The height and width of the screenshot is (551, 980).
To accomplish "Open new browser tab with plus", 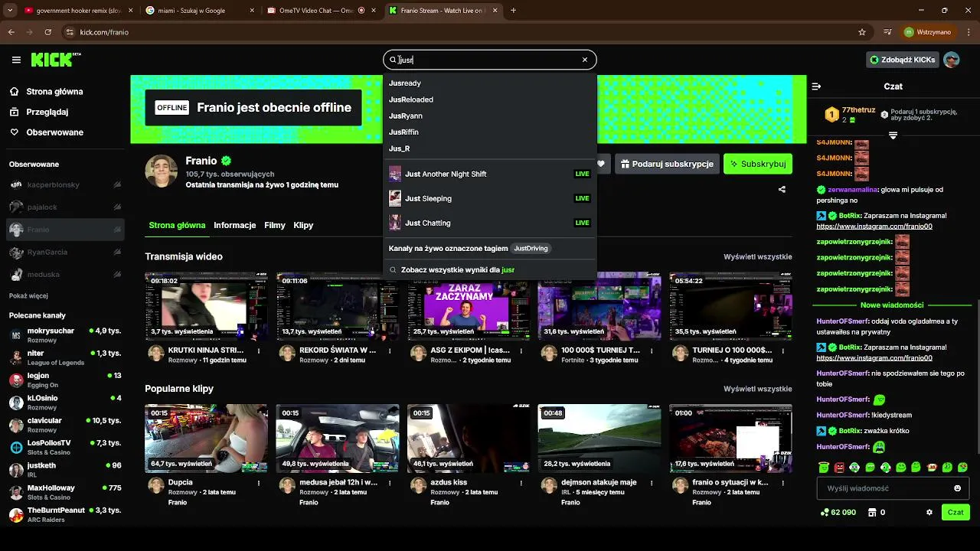I will 513,10.
